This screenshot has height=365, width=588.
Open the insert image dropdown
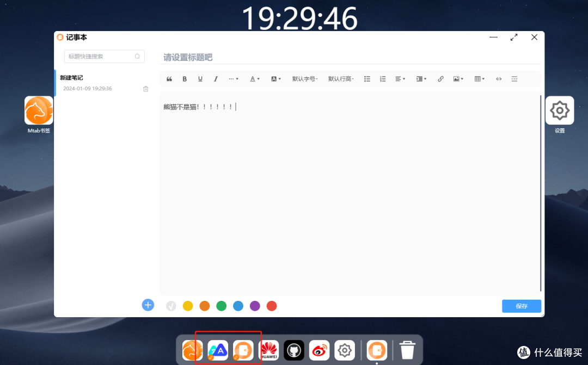pos(458,79)
